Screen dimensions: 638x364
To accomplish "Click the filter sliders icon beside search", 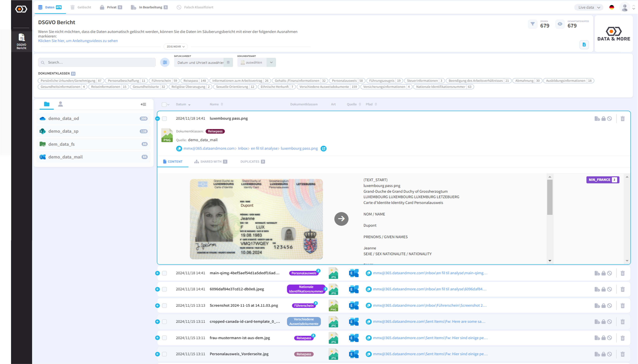I will [165, 63].
